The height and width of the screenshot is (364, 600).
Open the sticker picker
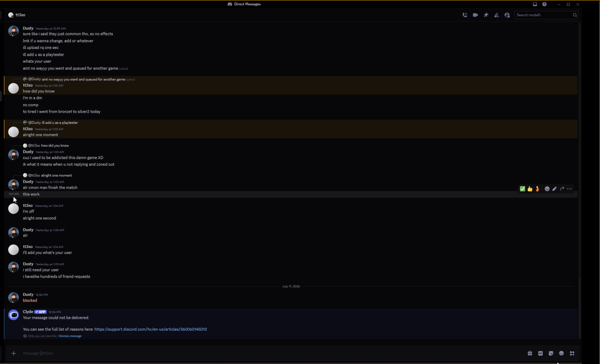[x=551, y=353]
